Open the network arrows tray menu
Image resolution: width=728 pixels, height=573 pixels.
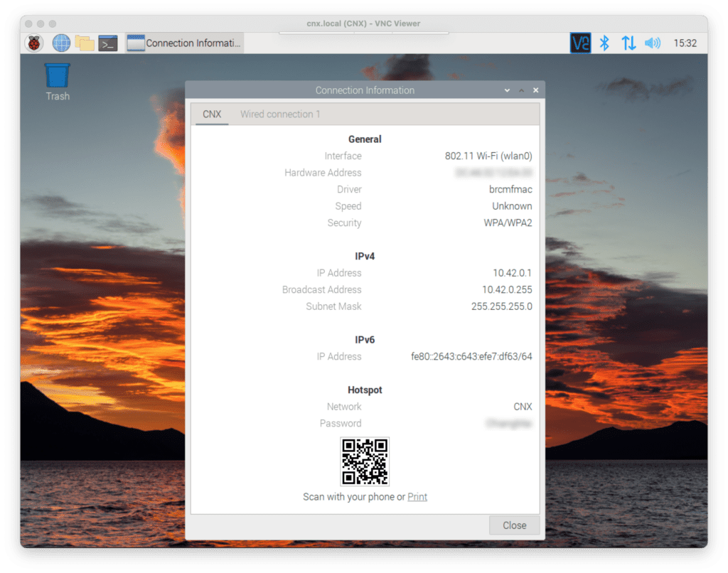[628, 43]
